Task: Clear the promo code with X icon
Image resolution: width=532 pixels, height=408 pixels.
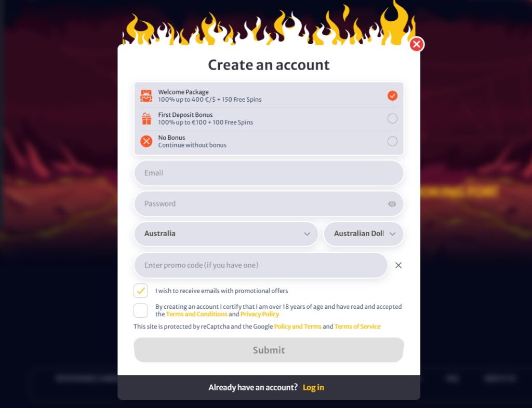Action: click(398, 265)
